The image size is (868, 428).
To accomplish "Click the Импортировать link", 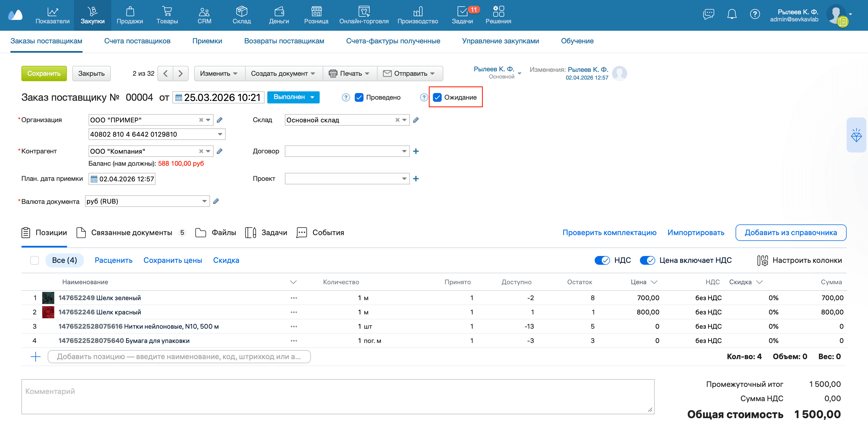I will click(696, 233).
